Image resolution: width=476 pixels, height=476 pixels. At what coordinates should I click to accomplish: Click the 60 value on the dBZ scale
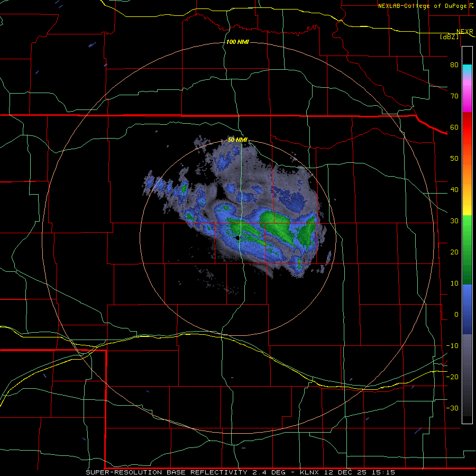[454, 127]
